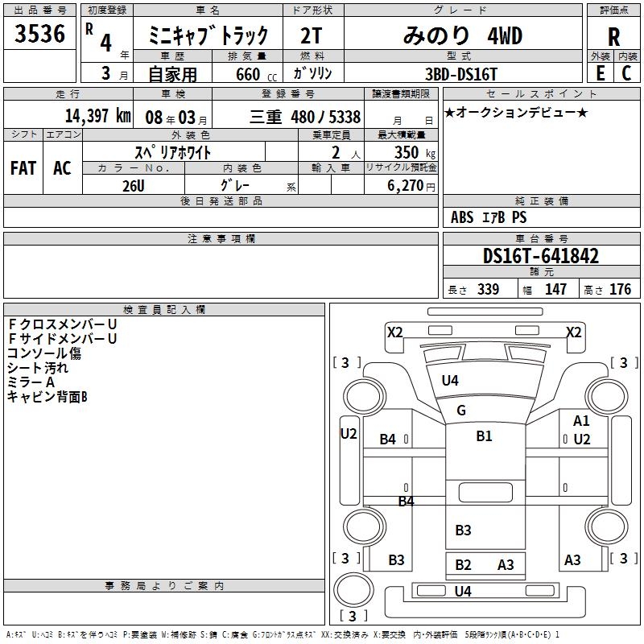This screenshot has width=644, height=644.
Task: Select the note ミラーA
Action: point(31,382)
